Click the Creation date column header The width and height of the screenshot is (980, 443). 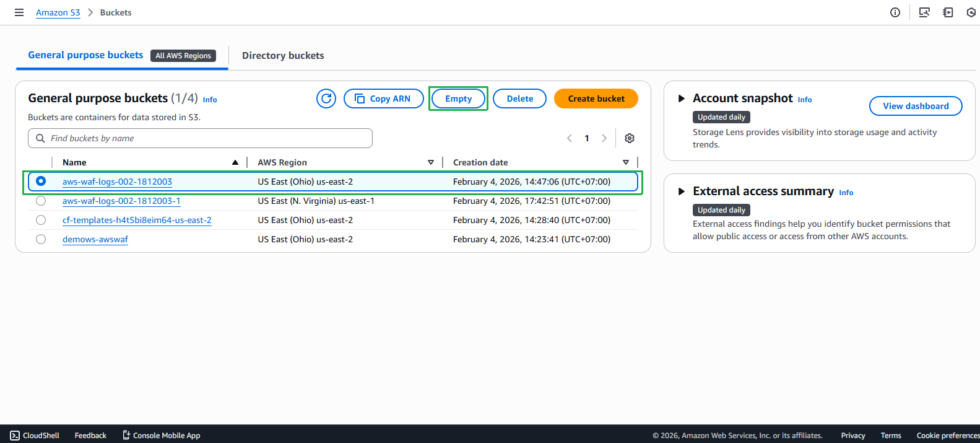[x=480, y=162]
